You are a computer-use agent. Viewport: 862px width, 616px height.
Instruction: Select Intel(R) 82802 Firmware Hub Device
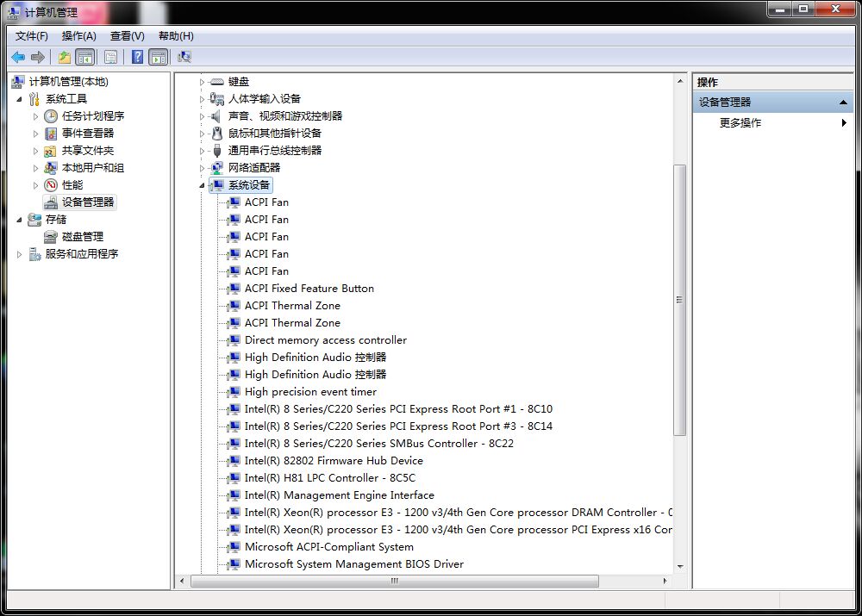tap(334, 460)
